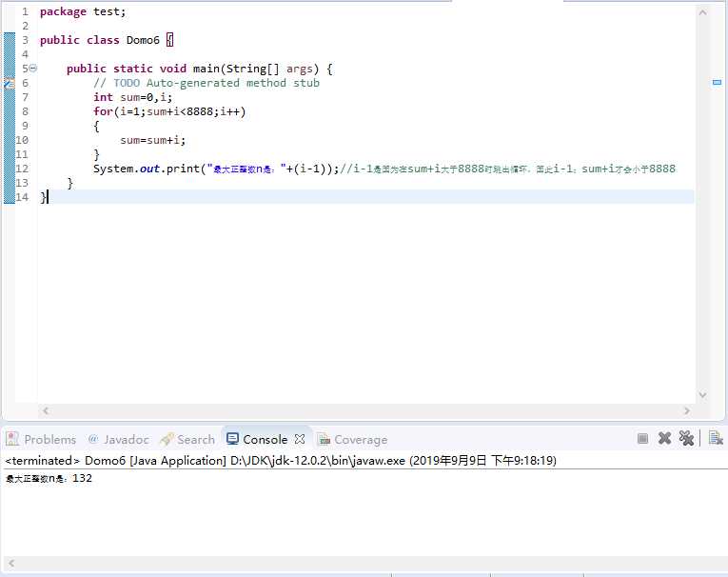Click the editor vertical scrollbar down arrow

702,395
